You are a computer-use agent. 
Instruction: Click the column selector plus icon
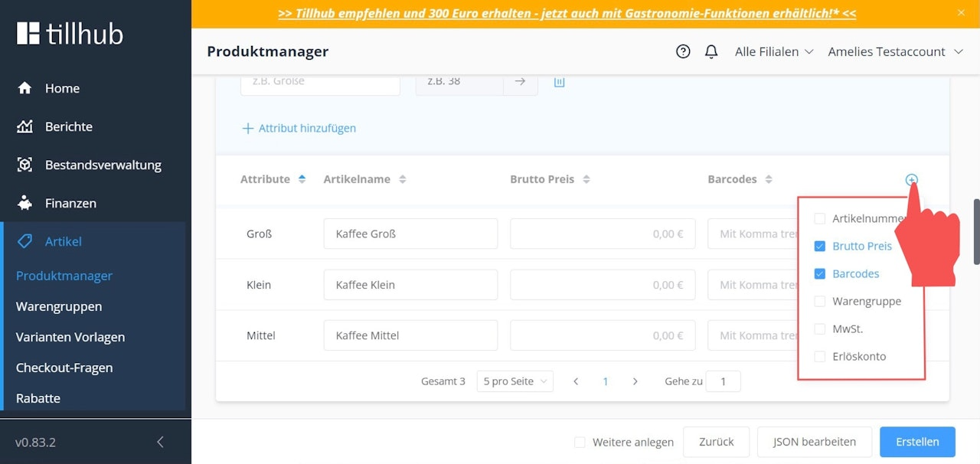(911, 180)
